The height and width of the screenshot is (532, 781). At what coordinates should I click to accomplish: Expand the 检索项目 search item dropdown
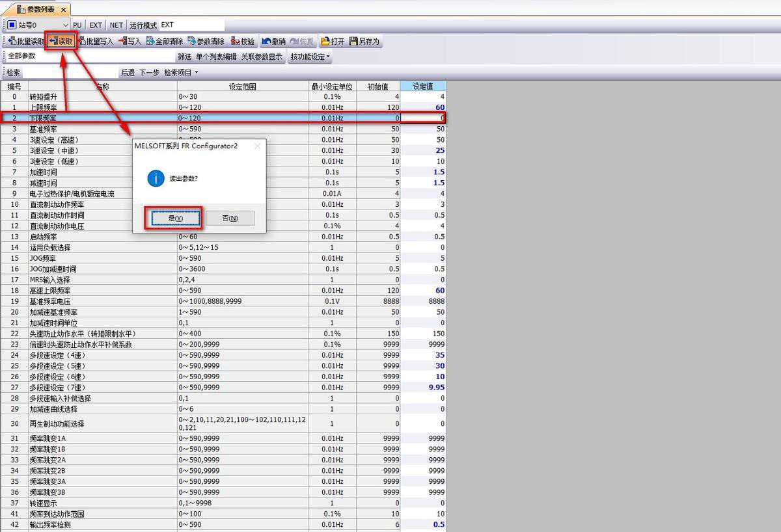181,73
